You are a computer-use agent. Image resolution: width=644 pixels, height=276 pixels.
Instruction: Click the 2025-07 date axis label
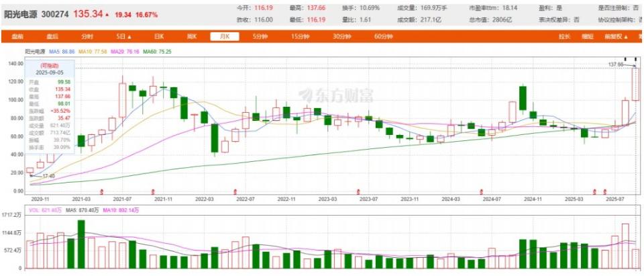pyautogui.click(x=615, y=199)
